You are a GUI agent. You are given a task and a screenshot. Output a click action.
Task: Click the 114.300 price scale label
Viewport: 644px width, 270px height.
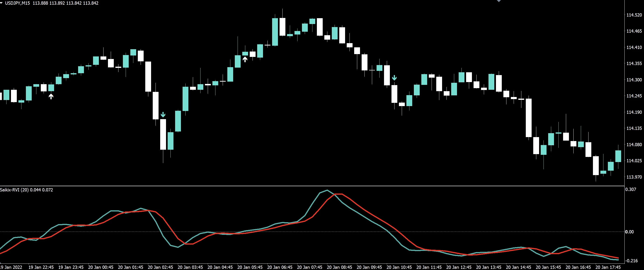pyautogui.click(x=634, y=80)
